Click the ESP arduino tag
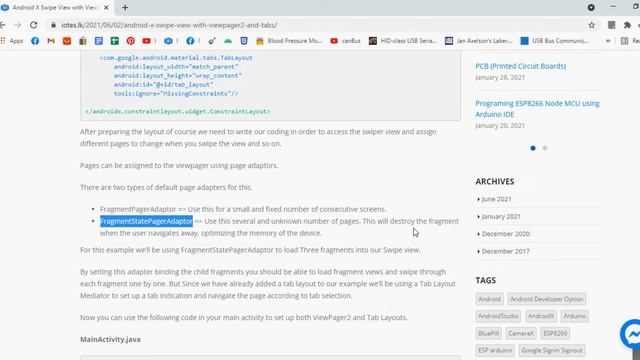 click(495, 350)
